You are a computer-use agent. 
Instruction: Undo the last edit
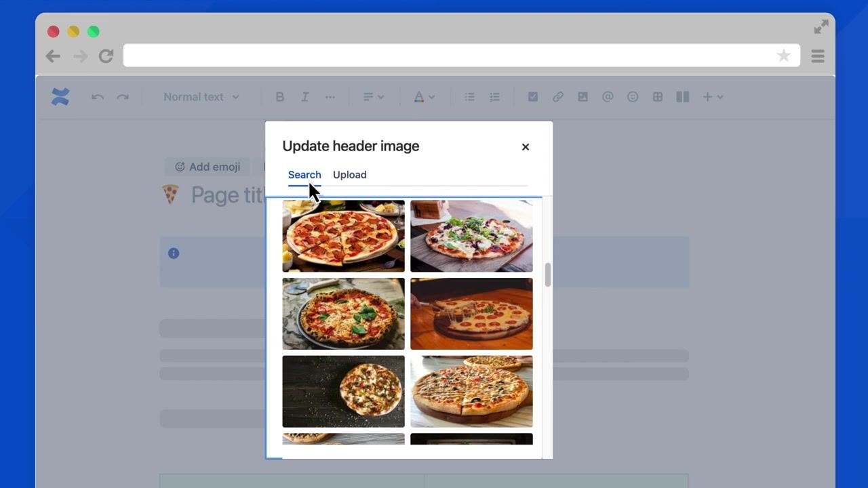[98, 97]
